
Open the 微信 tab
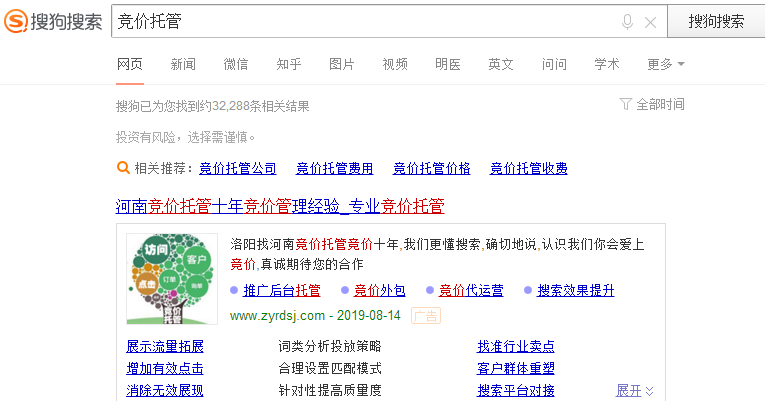(x=236, y=64)
